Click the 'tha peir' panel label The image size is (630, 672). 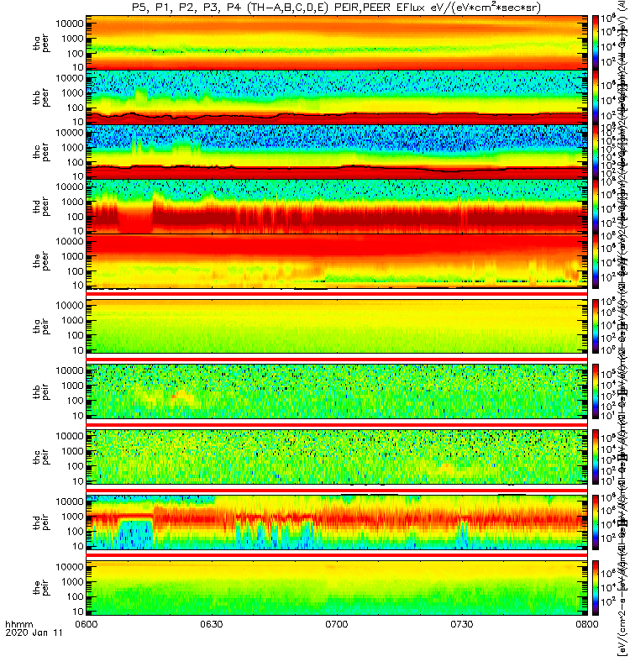41,326
